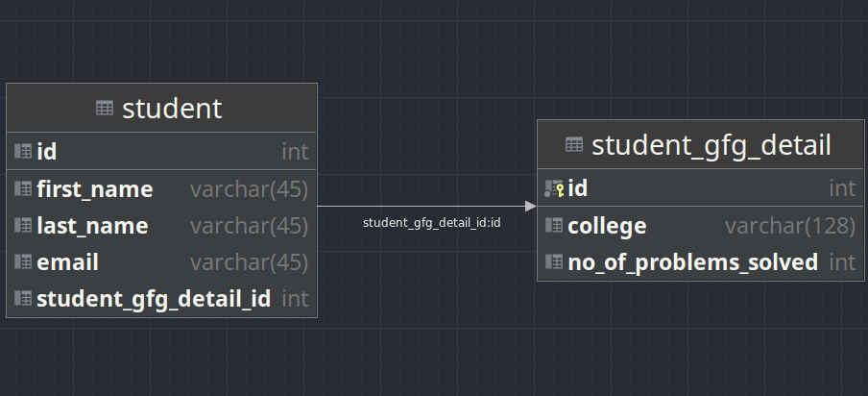This screenshot has height=396, width=868.
Task: Select the student_gfg_detail_id column name
Action: coord(154,299)
